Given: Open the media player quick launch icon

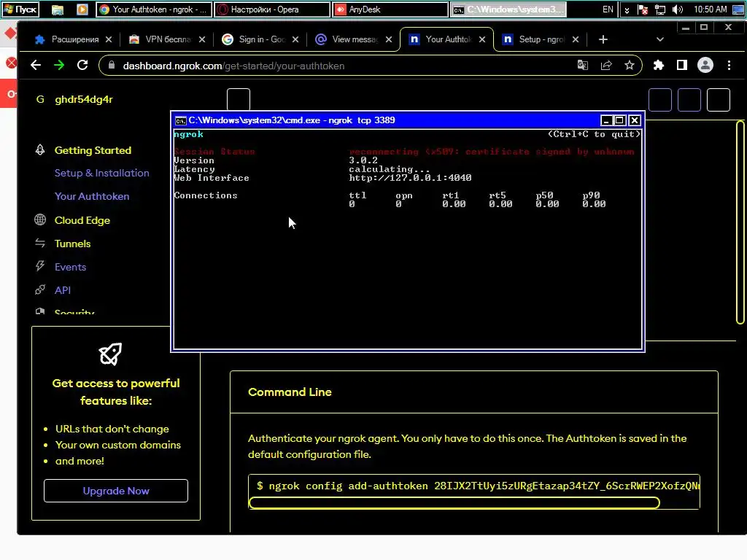Looking at the screenshot, I should (x=82, y=9).
